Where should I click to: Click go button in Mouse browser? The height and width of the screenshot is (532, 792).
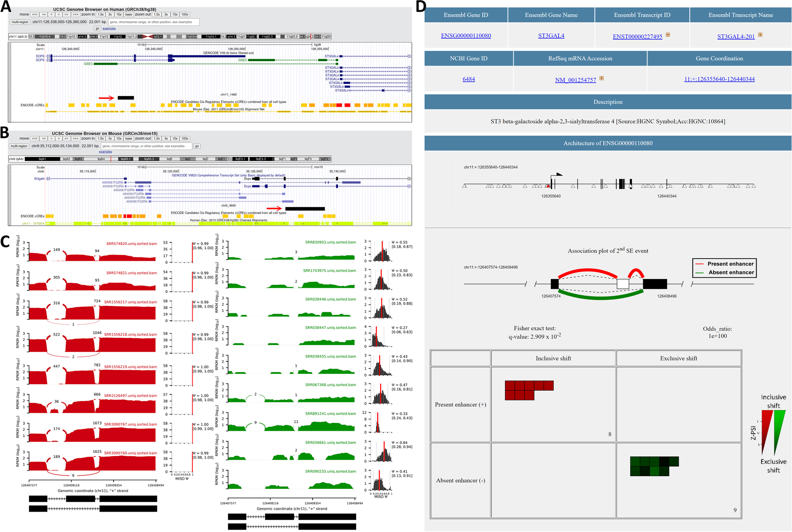pyautogui.click(x=197, y=146)
